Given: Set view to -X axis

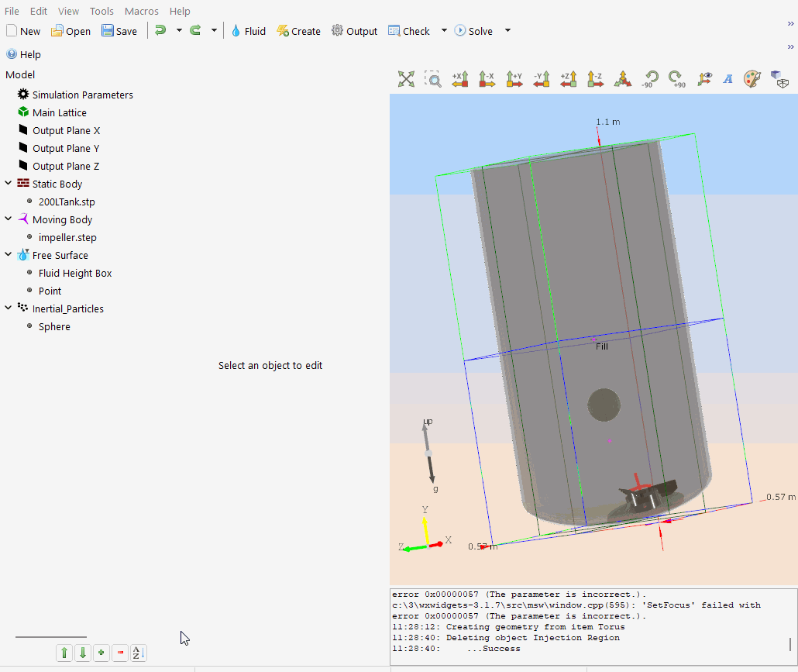Looking at the screenshot, I should [487, 79].
